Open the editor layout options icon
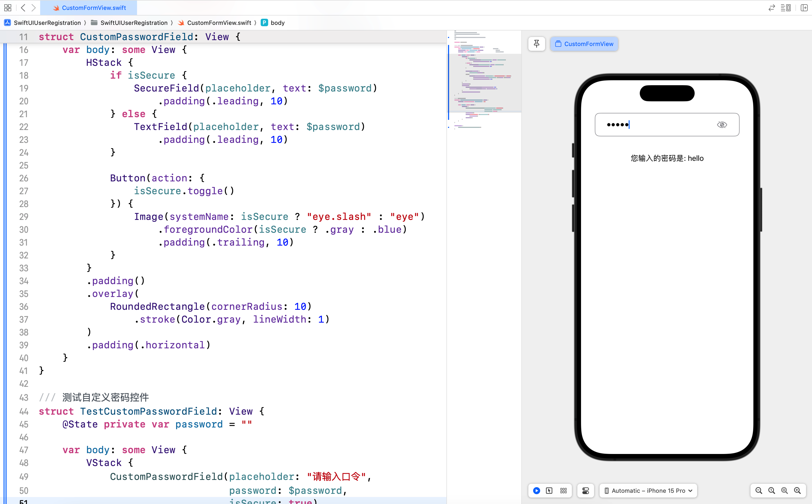812x504 pixels. point(786,8)
